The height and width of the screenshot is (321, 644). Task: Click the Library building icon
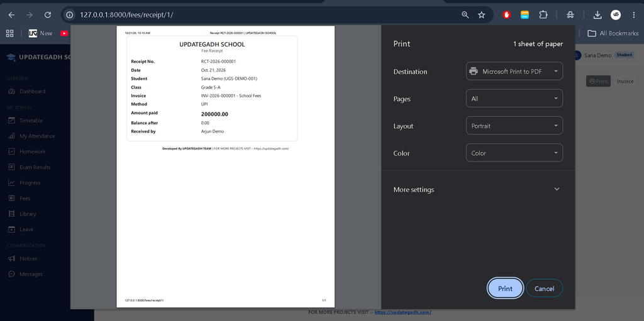tap(11, 214)
